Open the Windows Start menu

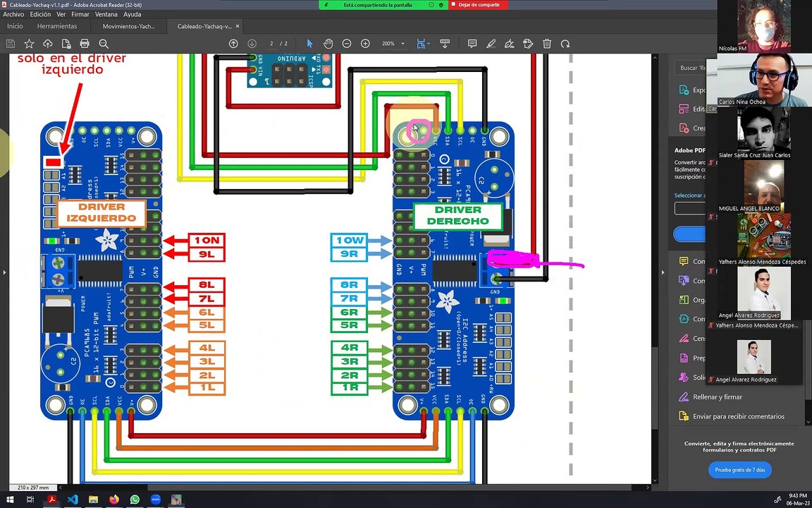pos(10,500)
